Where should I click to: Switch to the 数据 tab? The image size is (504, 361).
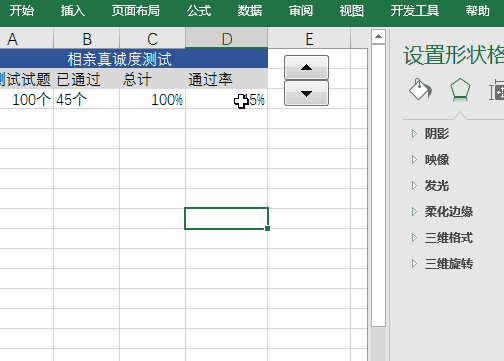click(250, 11)
